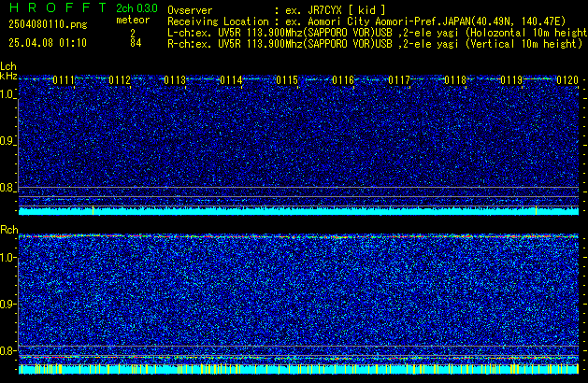This screenshot has height=383, width=588.
Task: Click the Rch 0.9 frequency label
Action: tap(7, 304)
